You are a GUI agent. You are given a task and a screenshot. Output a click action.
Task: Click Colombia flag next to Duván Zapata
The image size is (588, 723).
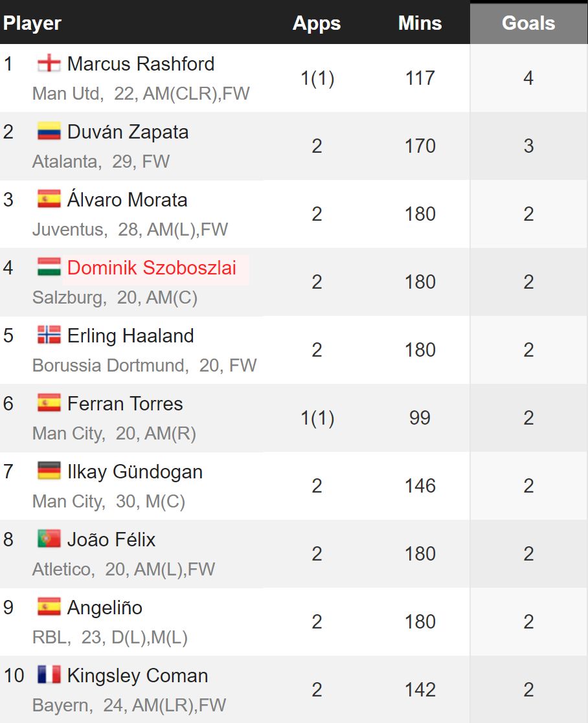pos(49,131)
